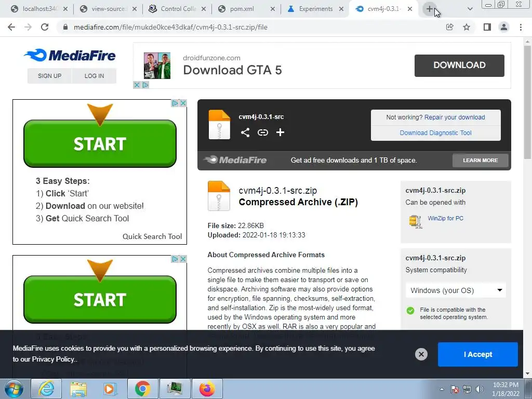The height and width of the screenshot is (399, 532).
Task: Open the Download Diagnostic Tool link
Action: (x=436, y=132)
